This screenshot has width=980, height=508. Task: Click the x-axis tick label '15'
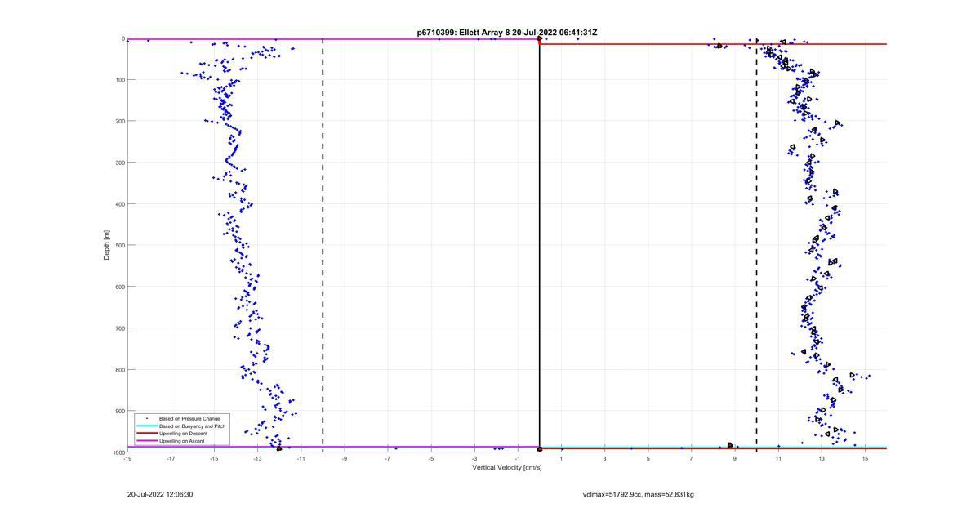pyautogui.click(x=865, y=459)
